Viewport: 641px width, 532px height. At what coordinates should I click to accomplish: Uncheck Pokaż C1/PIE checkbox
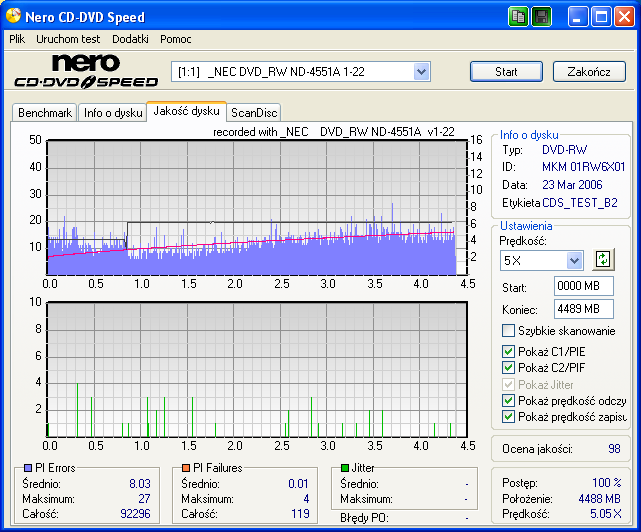(508, 352)
